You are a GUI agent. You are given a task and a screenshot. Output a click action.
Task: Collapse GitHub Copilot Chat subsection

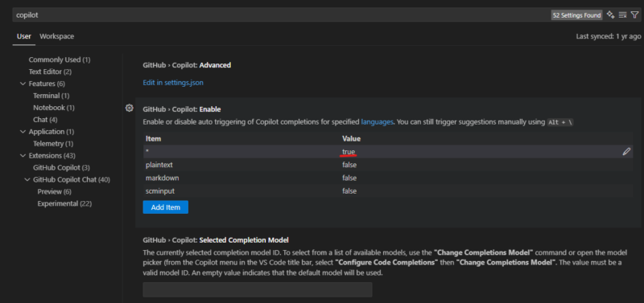click(27, 179)
